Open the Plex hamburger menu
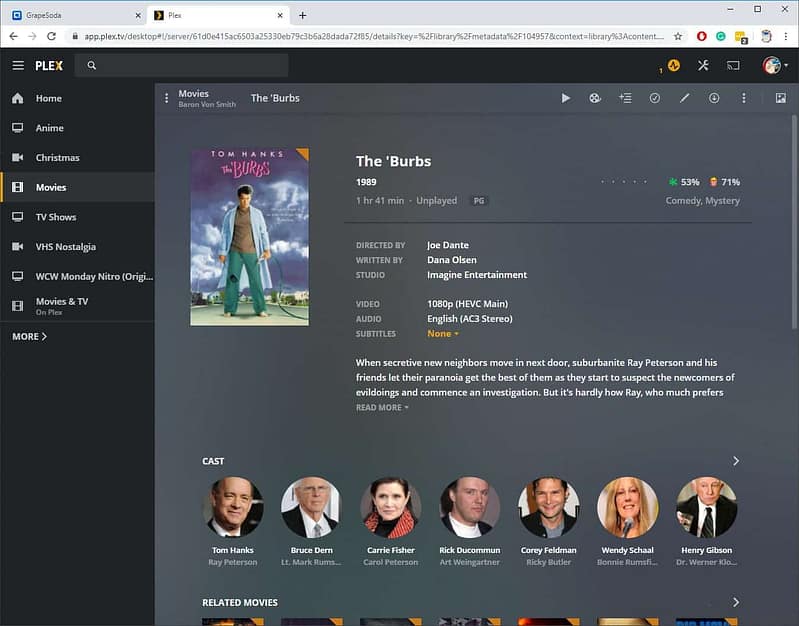Image resolution: width=799 pixels, height=626 pixels. click(18, 65)
